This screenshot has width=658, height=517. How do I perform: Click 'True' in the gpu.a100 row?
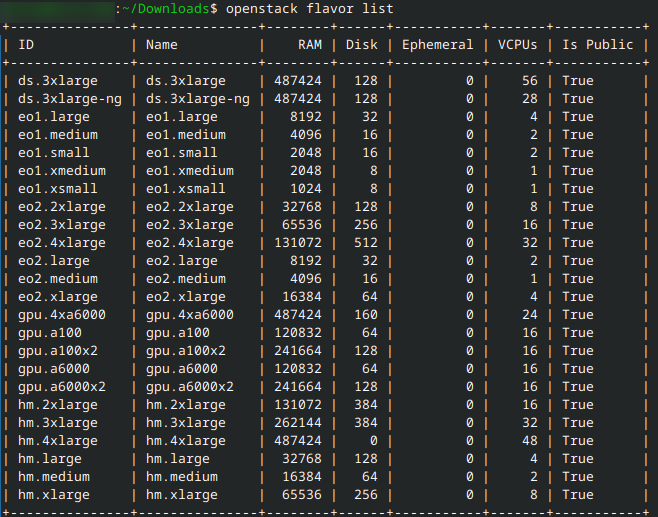578,333
